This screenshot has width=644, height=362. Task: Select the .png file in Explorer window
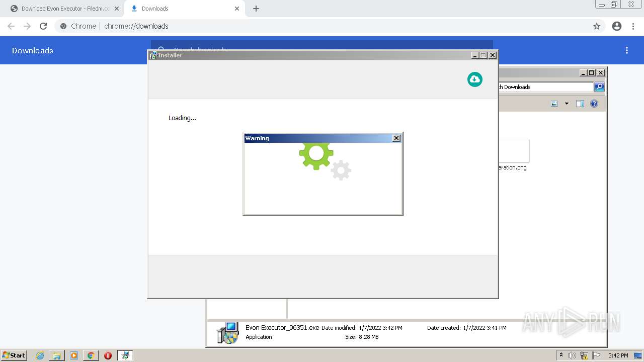point(513,155)
